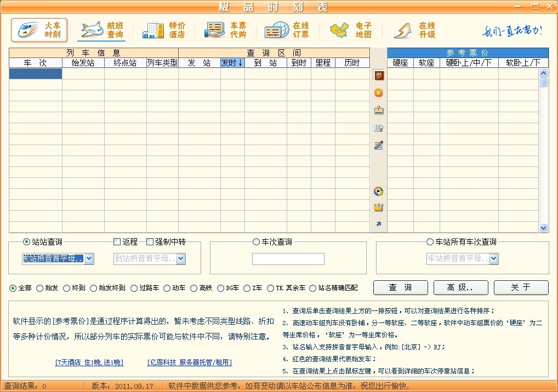Check the 强制中转 forced transfer checkbox
The image size is (558, 392).
(150, 242)
